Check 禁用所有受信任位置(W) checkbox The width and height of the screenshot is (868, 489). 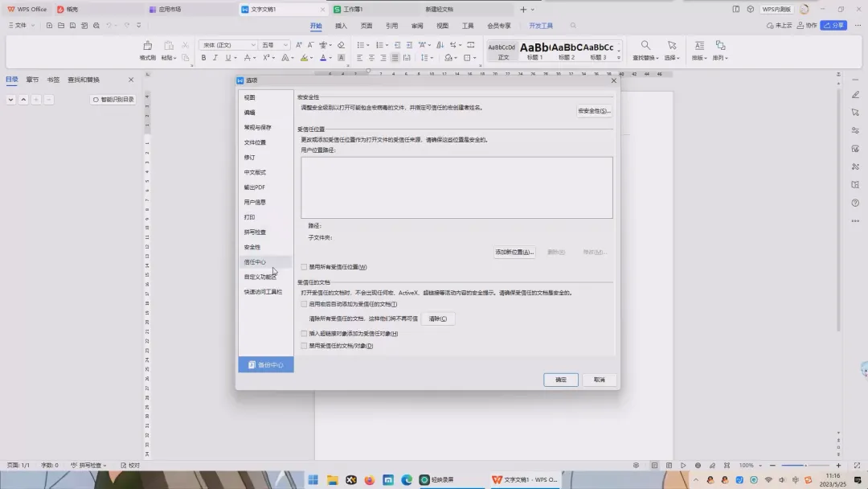click(x=304, y=267)
